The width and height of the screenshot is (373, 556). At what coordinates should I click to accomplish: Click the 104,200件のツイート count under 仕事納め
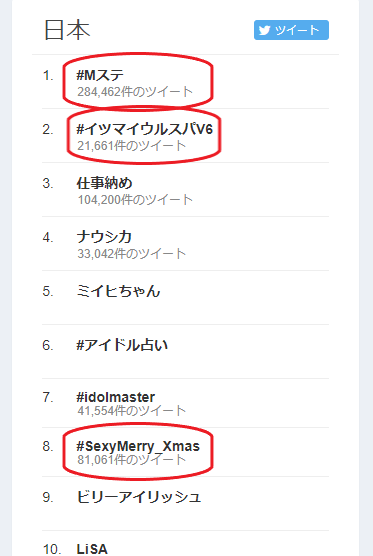[135, 200]
